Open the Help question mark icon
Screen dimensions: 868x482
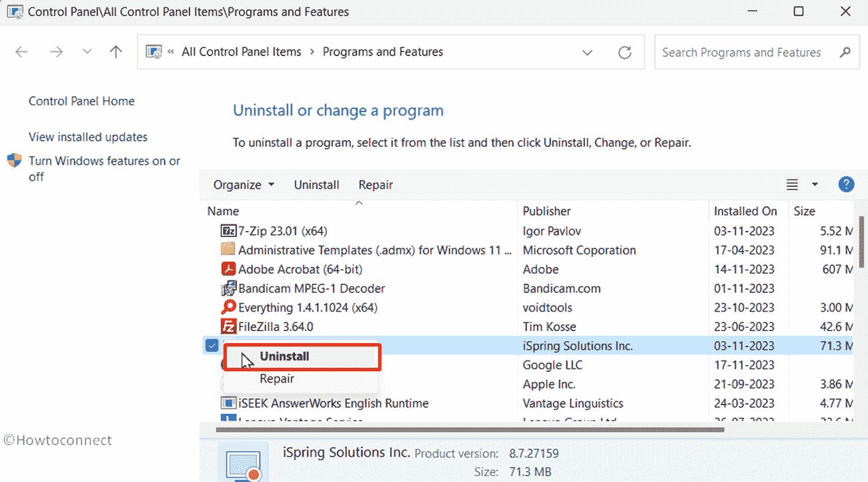[846, 185]
